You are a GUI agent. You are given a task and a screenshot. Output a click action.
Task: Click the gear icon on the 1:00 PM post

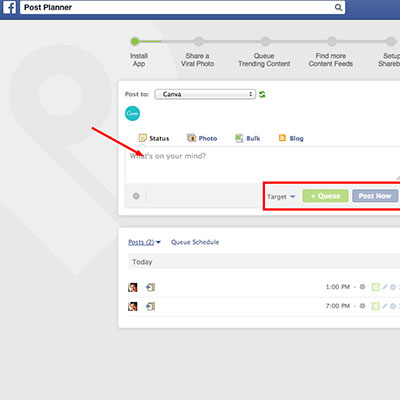(x=363, y=287)
